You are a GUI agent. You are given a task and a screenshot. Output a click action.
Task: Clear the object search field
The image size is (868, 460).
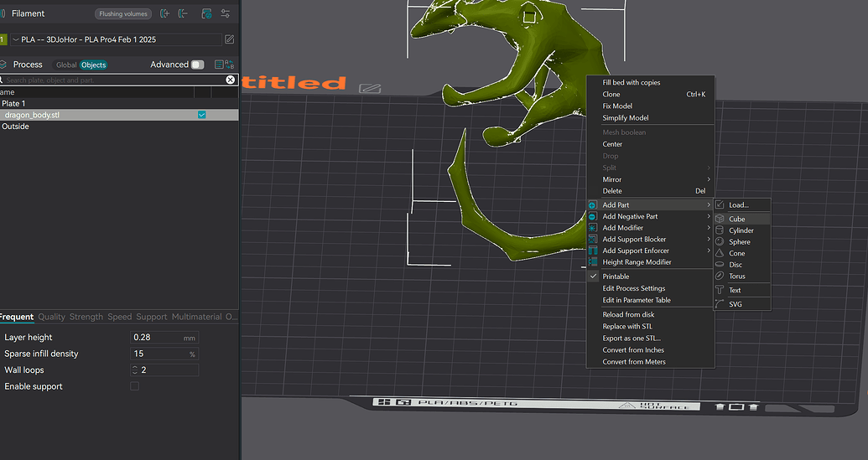pyautogui.click(x=231, y=80)
